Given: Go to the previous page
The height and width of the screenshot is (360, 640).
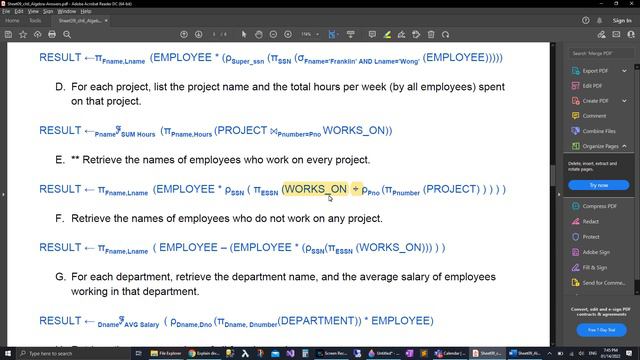Looking at the screenshot, I should point(184,35).
